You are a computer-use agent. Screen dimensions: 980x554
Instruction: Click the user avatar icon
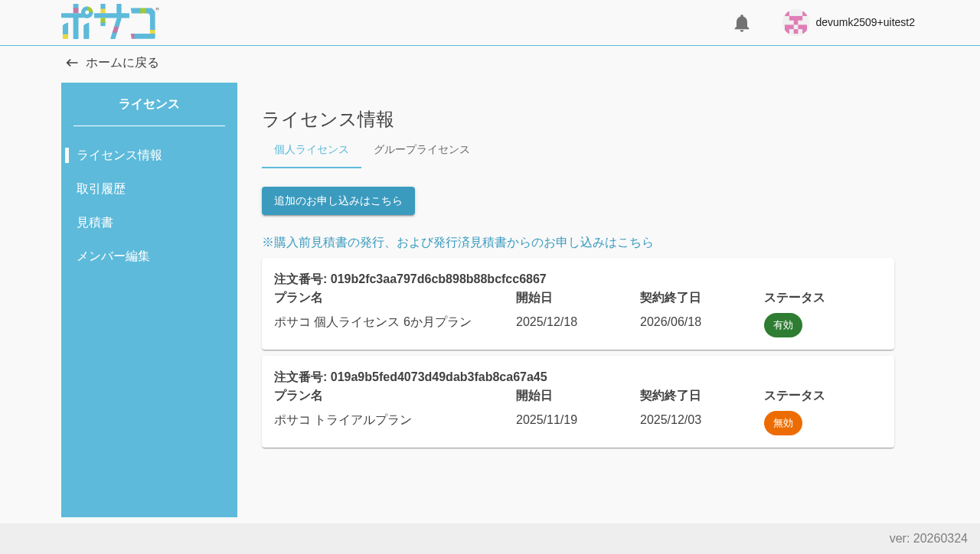point(795,22)
